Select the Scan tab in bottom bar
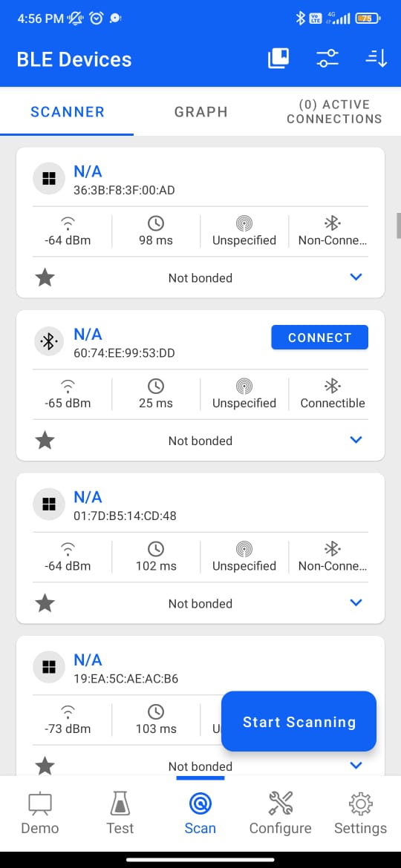The height and width of the screenshot is (868, 401). (x=200, y=813)
